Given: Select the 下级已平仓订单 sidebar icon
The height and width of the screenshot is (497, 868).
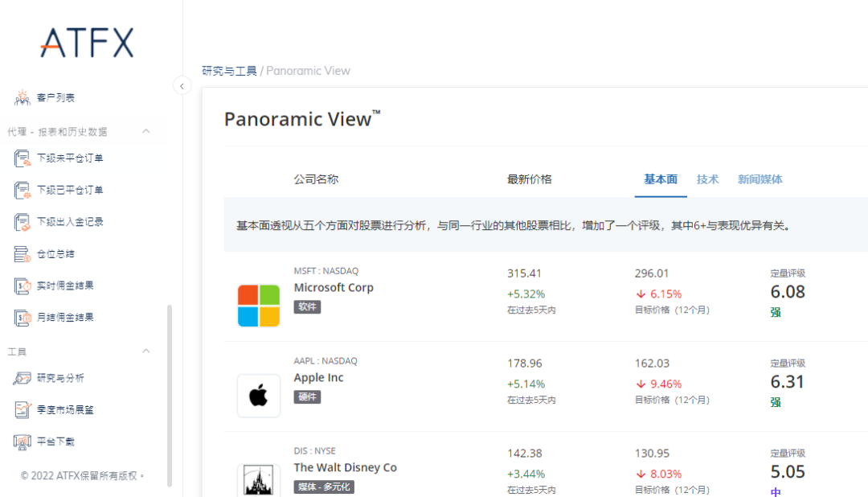Looking at the screenshot, I should tap(23, 191).
